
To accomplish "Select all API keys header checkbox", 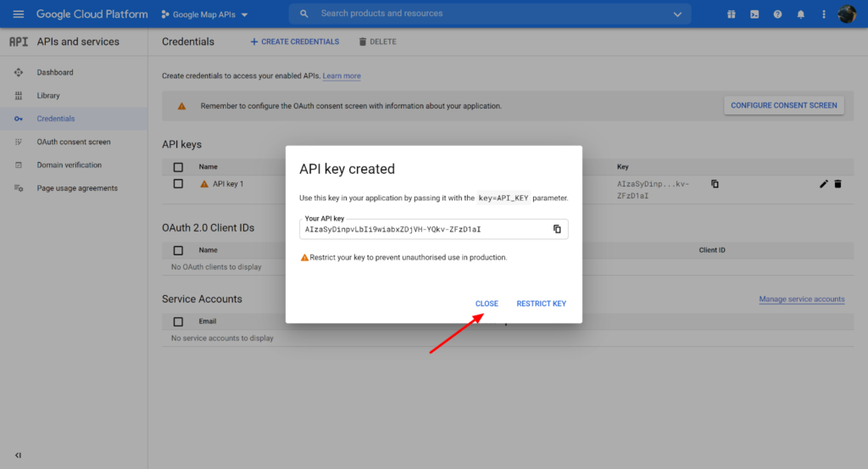I will click(178, 167).
